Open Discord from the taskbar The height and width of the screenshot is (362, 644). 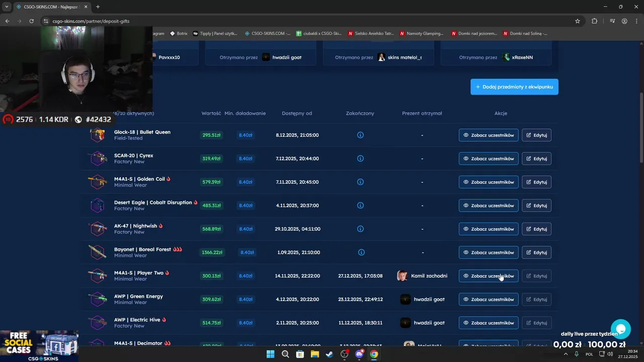pyautogui.click(x=359, y=354)
